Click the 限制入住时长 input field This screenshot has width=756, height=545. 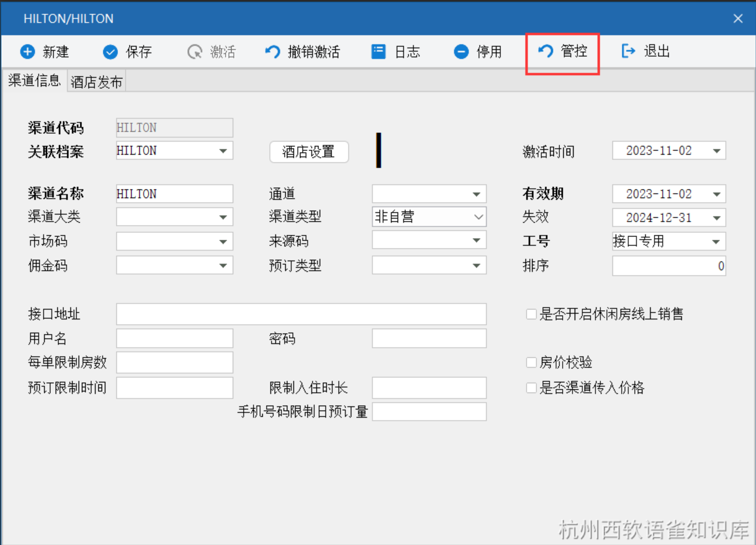[x=429, y=388]
